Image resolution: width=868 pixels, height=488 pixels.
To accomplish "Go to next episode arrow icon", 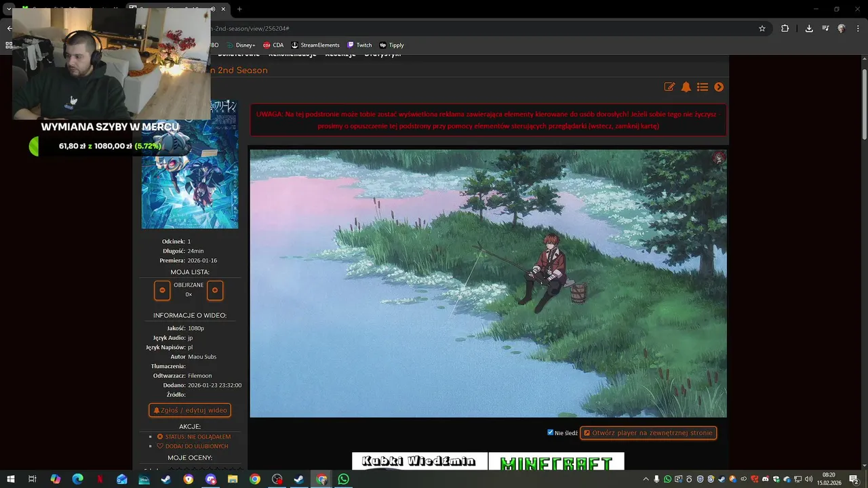I will pyautogui.click(x=719, y=87).
